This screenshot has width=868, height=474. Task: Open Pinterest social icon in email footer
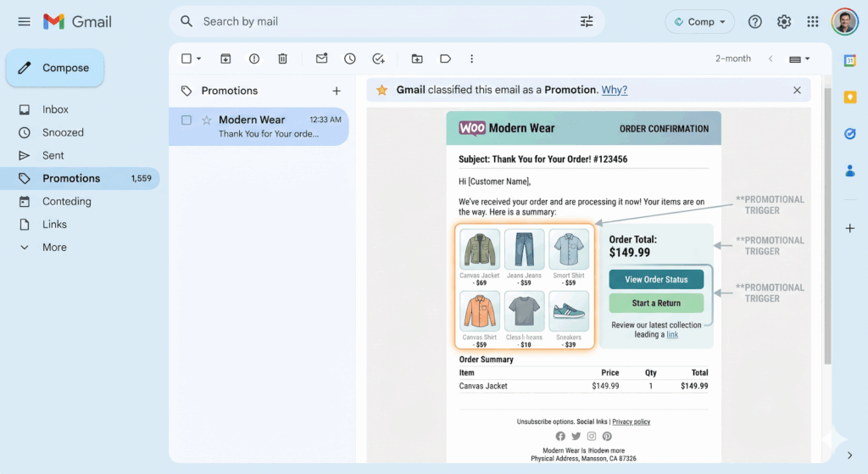point(607,437)
